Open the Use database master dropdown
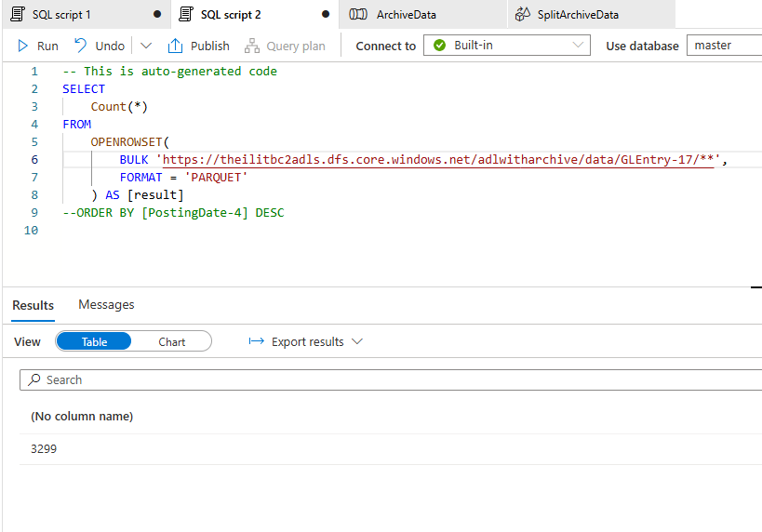 click(724, 46)
